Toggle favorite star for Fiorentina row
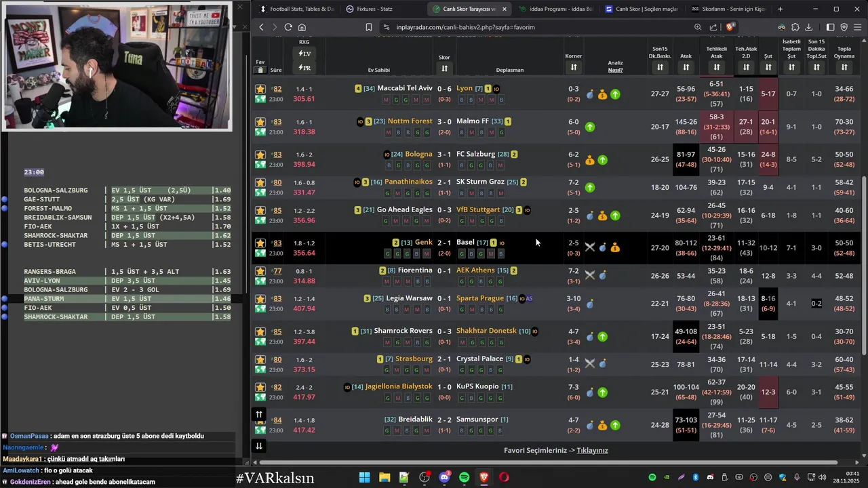The height and width of the screenshot is (488, 868). click(x=260, y=271)
